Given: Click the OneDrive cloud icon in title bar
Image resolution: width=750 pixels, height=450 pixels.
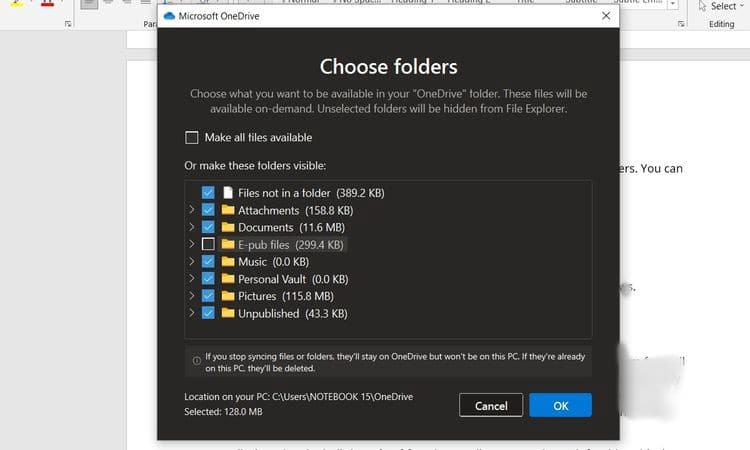Looking at the screenshot, I should tap(169, 16).
